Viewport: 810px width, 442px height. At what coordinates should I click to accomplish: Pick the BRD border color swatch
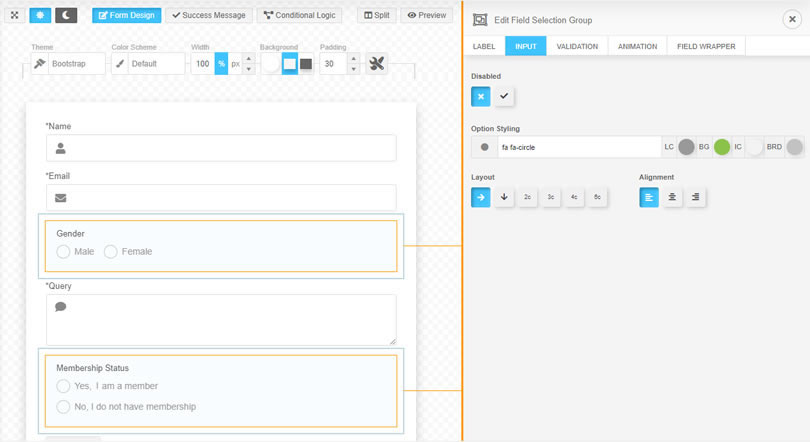coord(795,147)
